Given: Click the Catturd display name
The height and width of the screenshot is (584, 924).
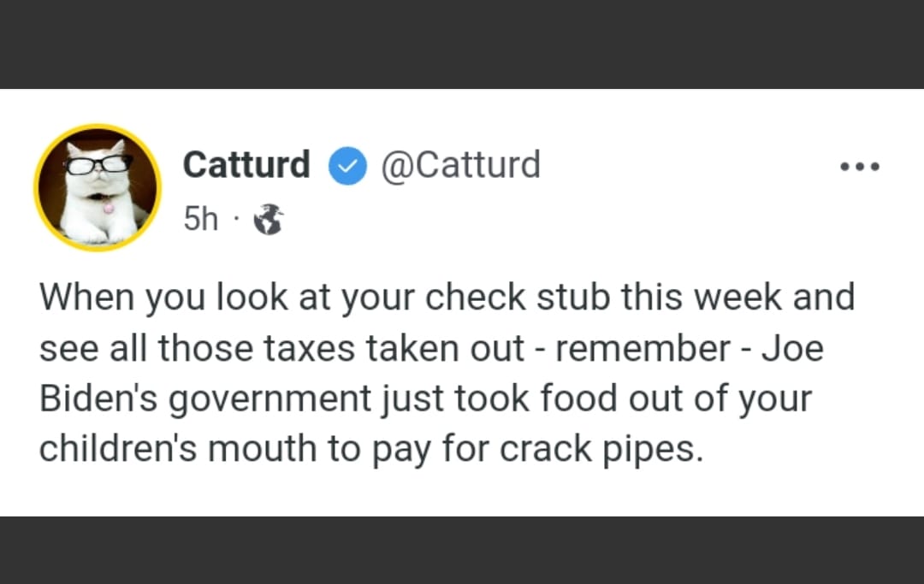Looking at the screenshot, I should click(246, 165).
